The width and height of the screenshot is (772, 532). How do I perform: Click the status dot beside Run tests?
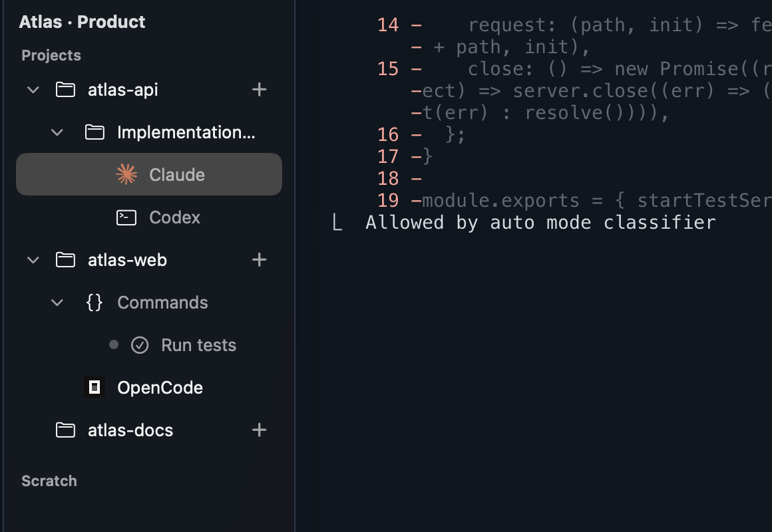pyautogui.click(x=114, y=344)
